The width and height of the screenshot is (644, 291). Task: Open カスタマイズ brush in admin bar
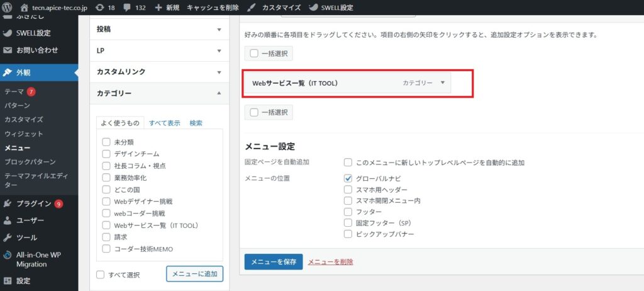(x=275, y=8)
